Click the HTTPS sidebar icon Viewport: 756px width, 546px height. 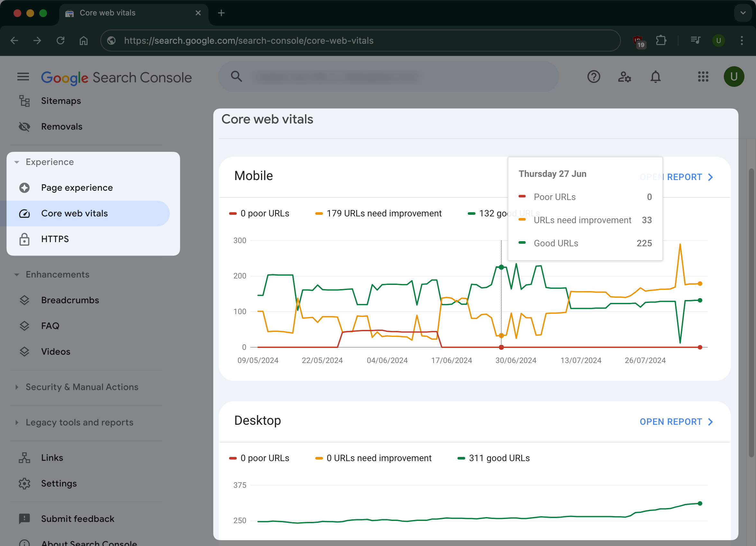(x=24, y=239)
